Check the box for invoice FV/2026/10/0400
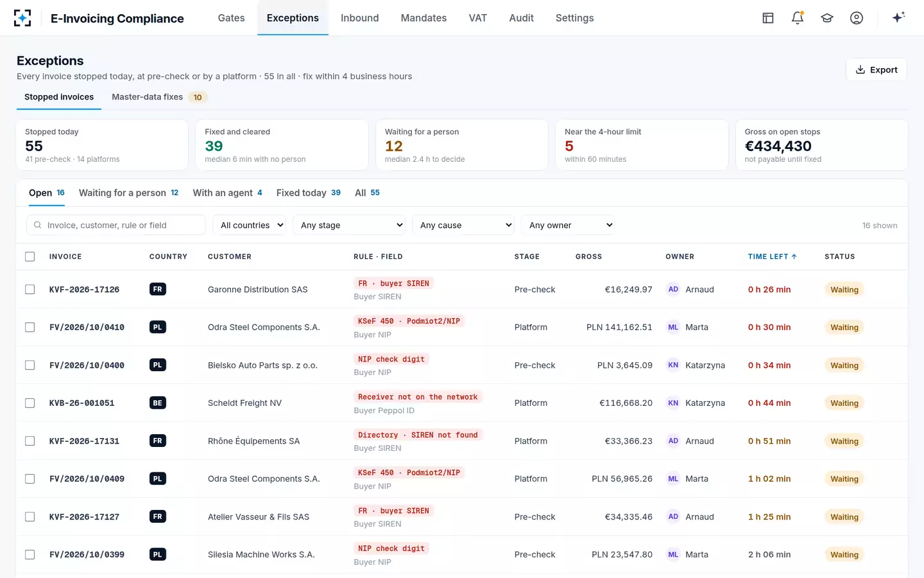924x578 pixels. click(30, 365)
